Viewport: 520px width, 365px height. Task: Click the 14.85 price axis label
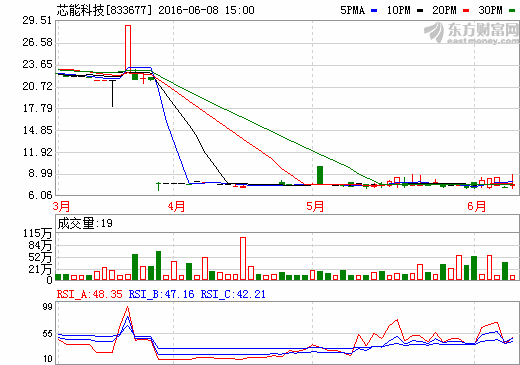(37, 130)
